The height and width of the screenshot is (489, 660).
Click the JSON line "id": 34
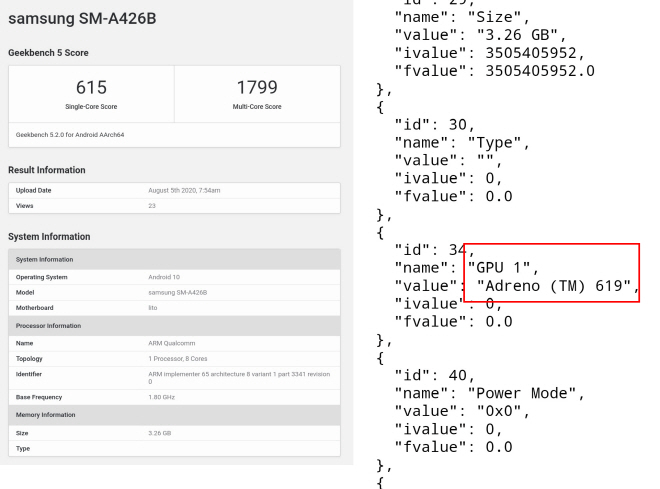click(x=435, y=250)
